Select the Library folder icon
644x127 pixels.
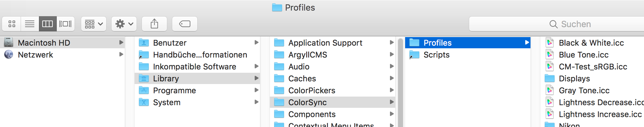coord(144,78)
